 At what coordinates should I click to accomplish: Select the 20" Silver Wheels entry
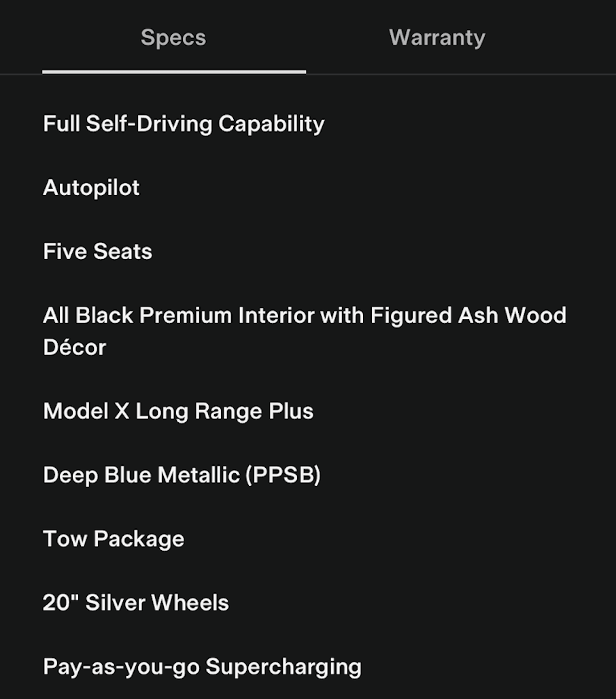coord(136,602)
